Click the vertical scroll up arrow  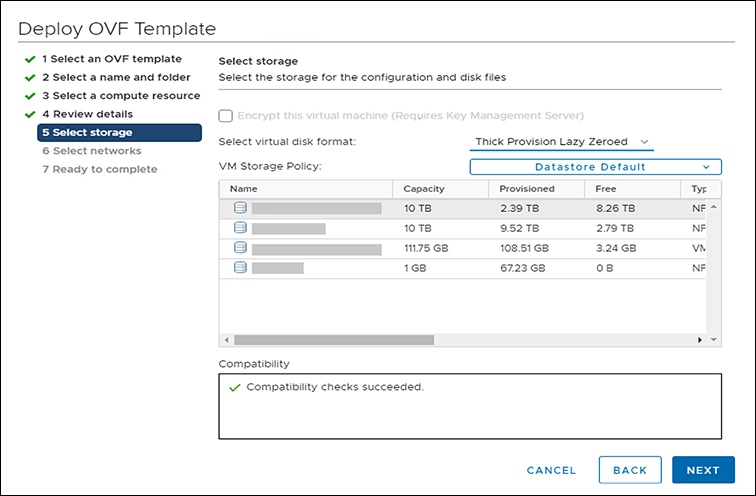(714, 207)
